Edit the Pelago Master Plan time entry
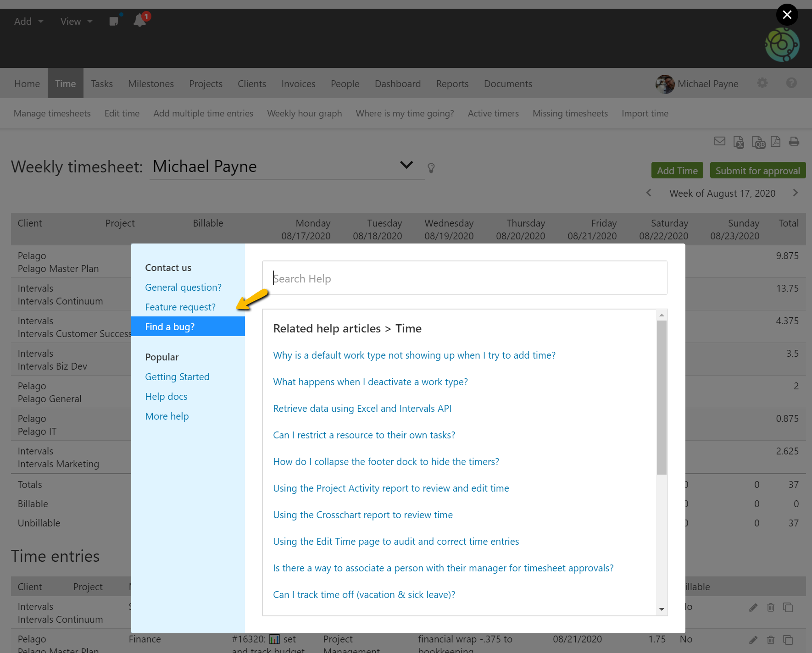 click(x=753, y=640)
